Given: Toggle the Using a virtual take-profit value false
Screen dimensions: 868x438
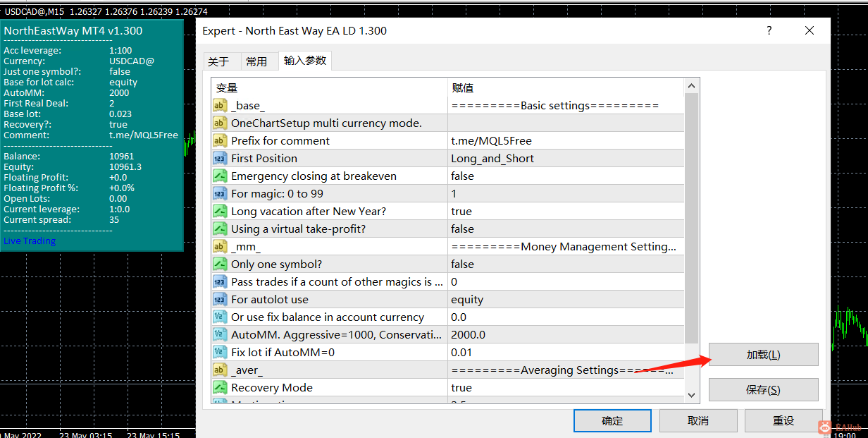Looking at the screenshot, I should click(x=566, y=229).
